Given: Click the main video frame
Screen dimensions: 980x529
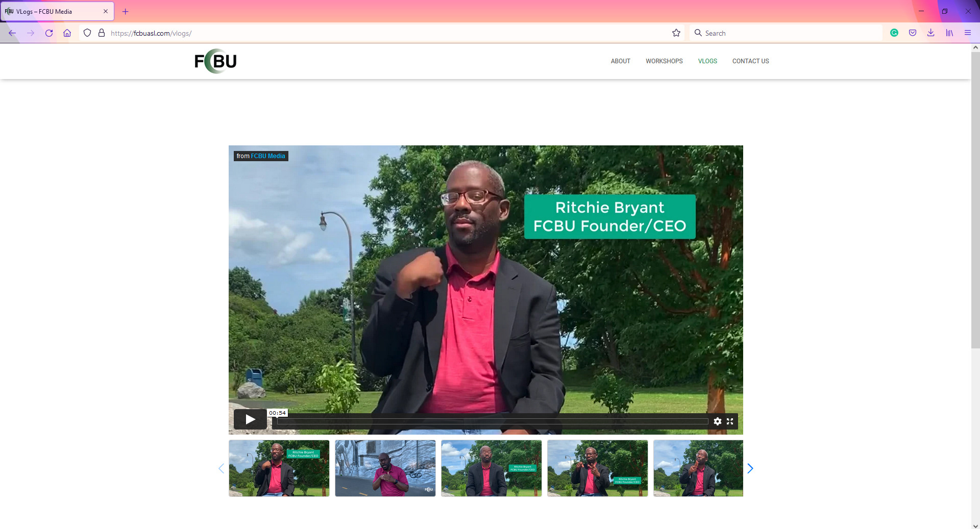Looking at the screenshot, I should [x=486, y=290].
